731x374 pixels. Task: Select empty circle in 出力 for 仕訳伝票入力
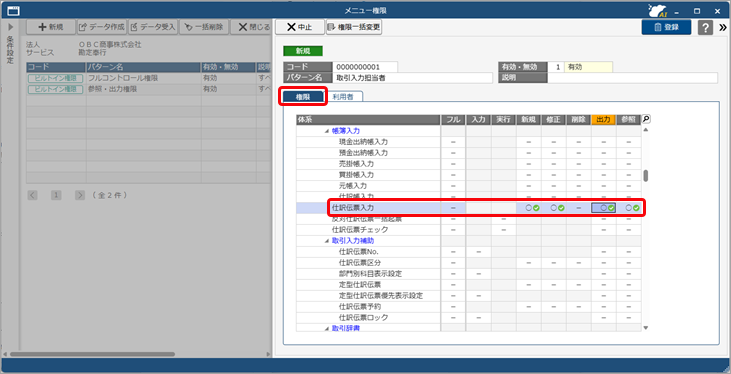click(604, 208)
